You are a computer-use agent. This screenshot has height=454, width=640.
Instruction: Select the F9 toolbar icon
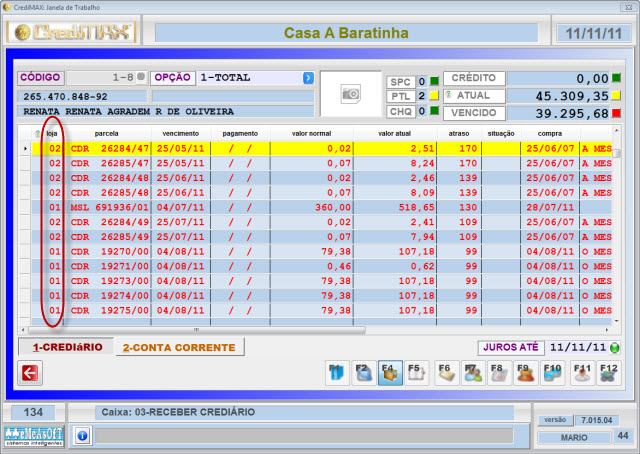point(526,373)
